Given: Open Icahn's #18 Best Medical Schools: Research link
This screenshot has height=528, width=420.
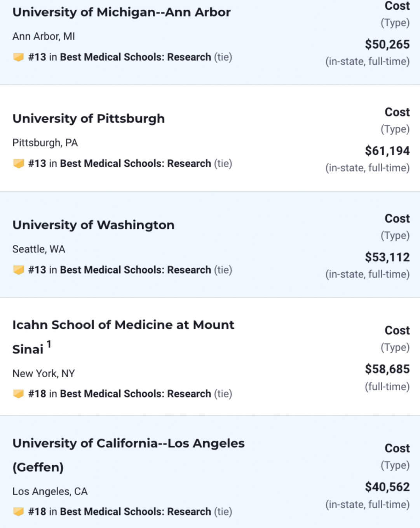Looking at the screenshot, I should tap(135, 394).
